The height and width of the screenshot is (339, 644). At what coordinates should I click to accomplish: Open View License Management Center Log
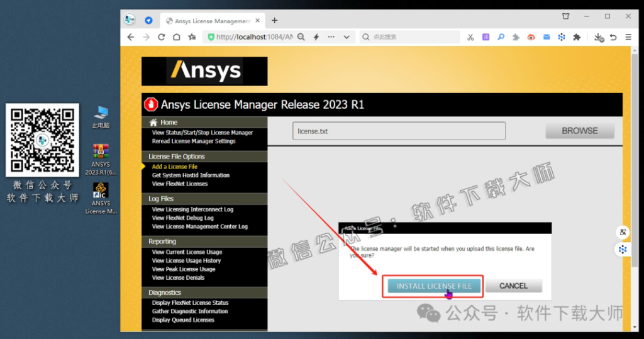[199, 227]
